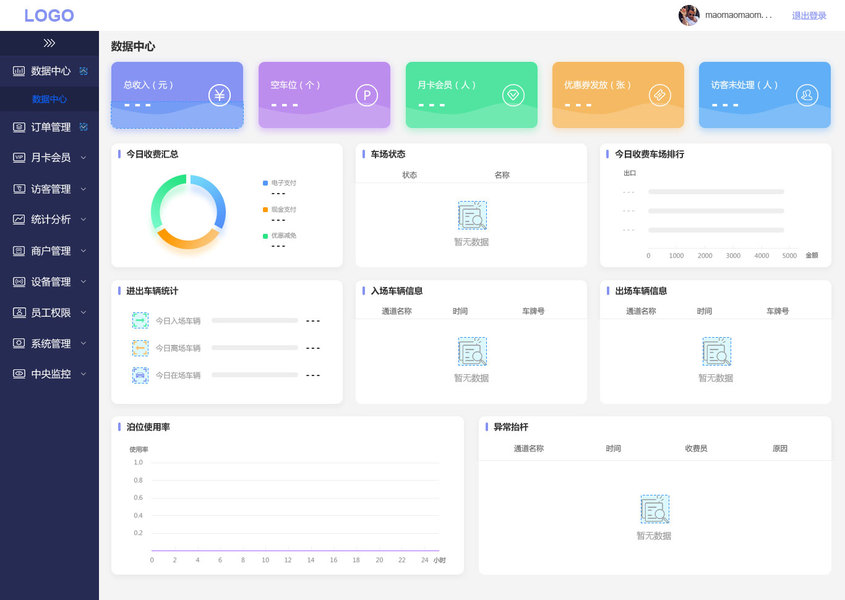Toggle the 现金支付 legend item
This screenshot has width=845, height=600.
click(x=280, y=210)
